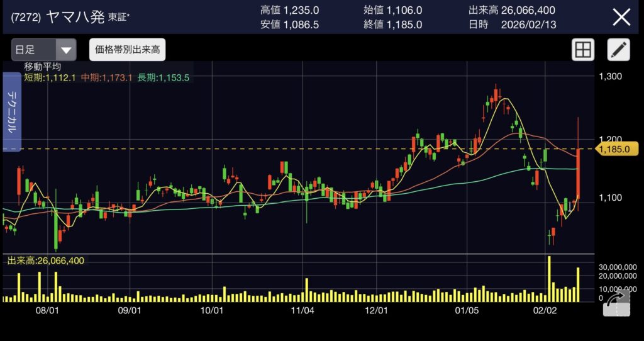The image size is (644, 341).
Task: Close the chart with the X icon
Action: click(x=621, y=17)
